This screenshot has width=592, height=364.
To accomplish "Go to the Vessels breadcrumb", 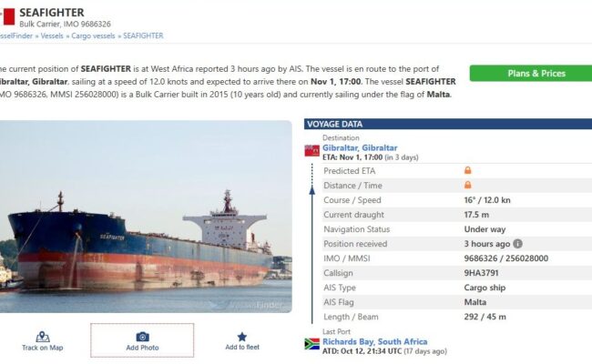I will coord(52,36).
